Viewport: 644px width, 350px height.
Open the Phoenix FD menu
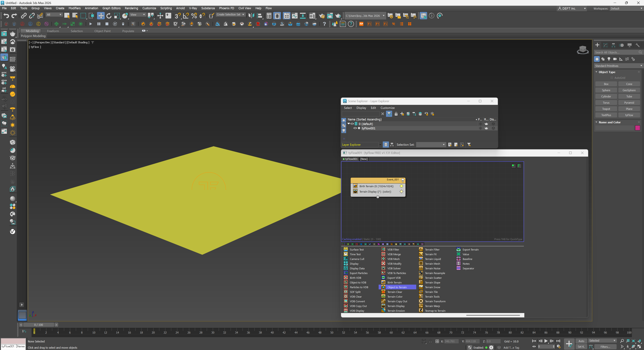(226, 8)
